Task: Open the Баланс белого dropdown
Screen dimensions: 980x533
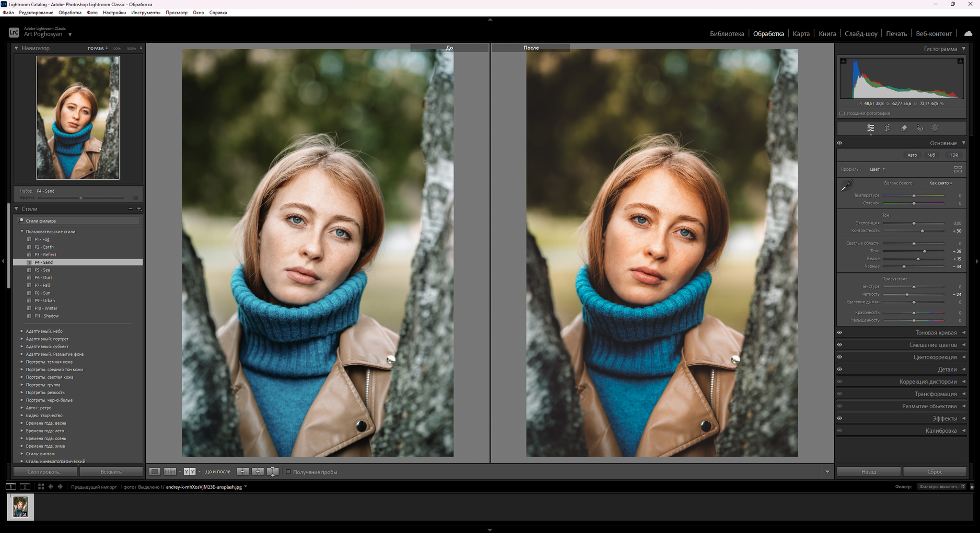Action: pyautogui.click(x=940, y=183)
